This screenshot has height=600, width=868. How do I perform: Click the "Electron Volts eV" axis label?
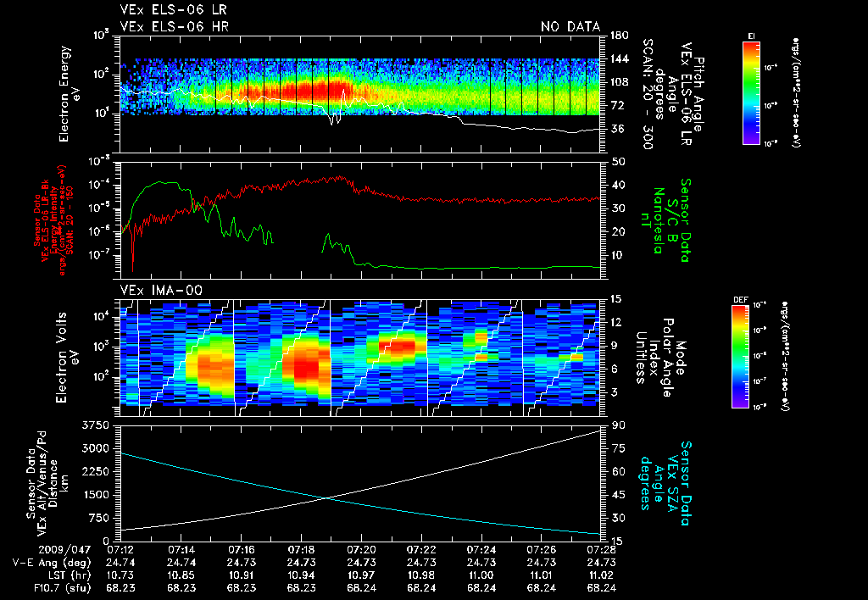(x=67, y=358)
